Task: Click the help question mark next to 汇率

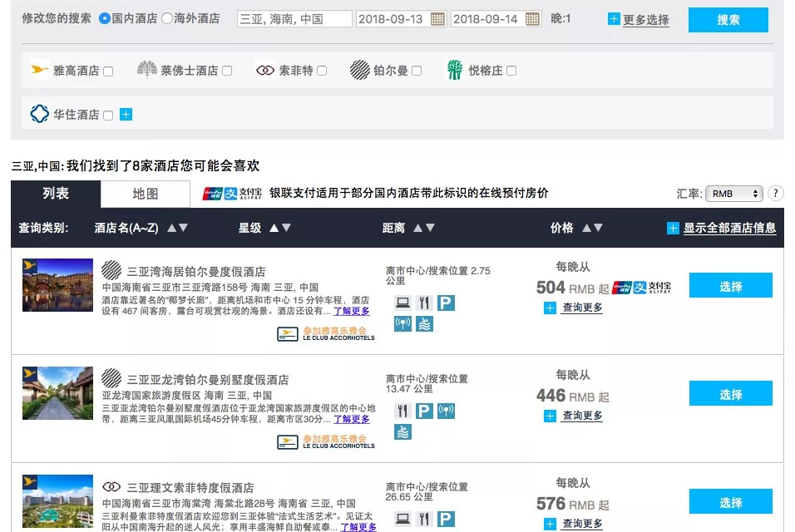Action: [x=775, y=194]
